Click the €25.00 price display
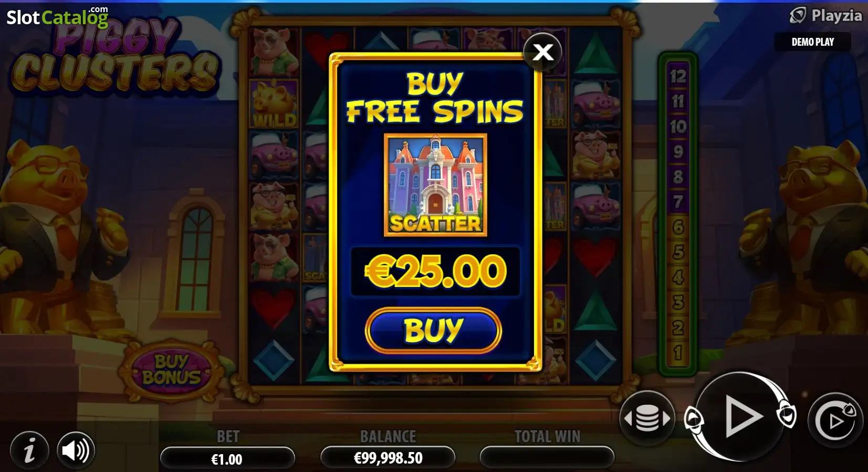 pyautogui.click(x=435, y=272)
